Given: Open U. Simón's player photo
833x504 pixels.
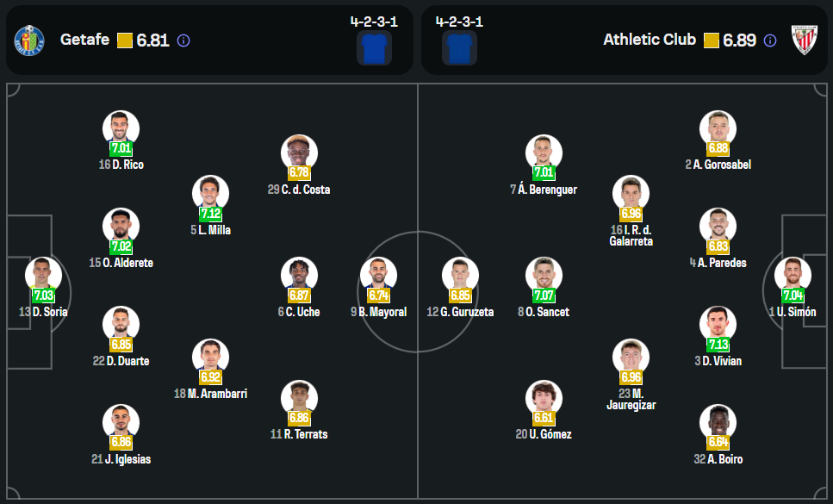Looking at the screenshot, I should pyautogui.click(x=792, y=274).
